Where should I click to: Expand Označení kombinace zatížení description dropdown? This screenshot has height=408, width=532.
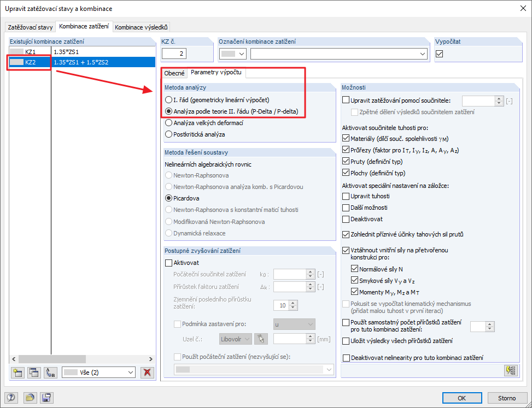point(423,54)
